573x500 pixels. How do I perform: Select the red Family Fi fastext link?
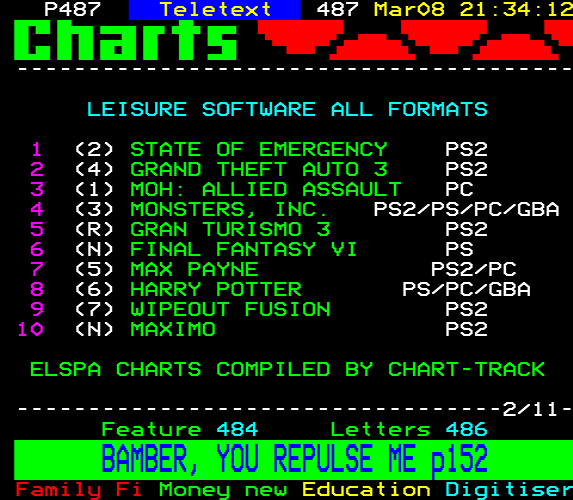tap(79, 490)
